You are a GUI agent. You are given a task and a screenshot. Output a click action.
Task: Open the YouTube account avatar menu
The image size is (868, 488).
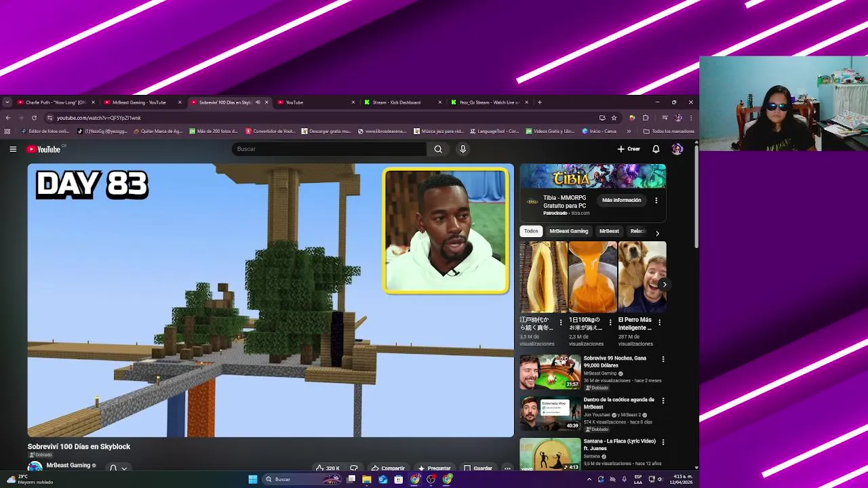point(677,149)
